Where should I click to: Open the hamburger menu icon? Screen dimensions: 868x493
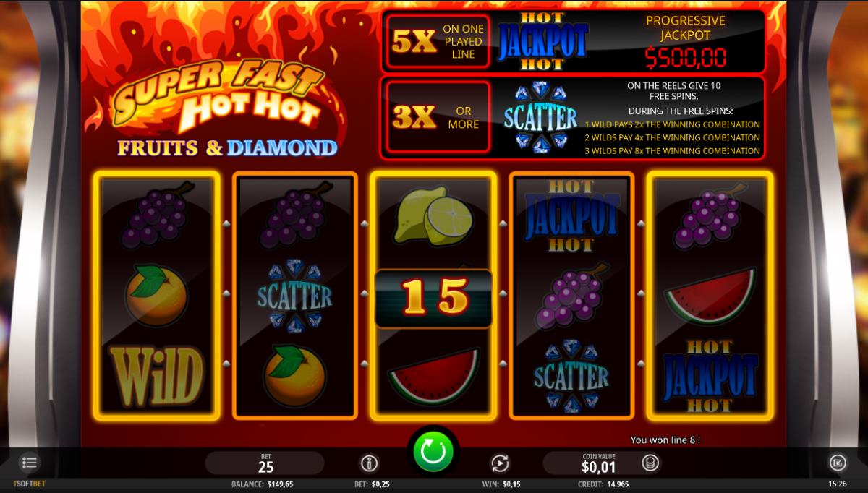point(30,462)
